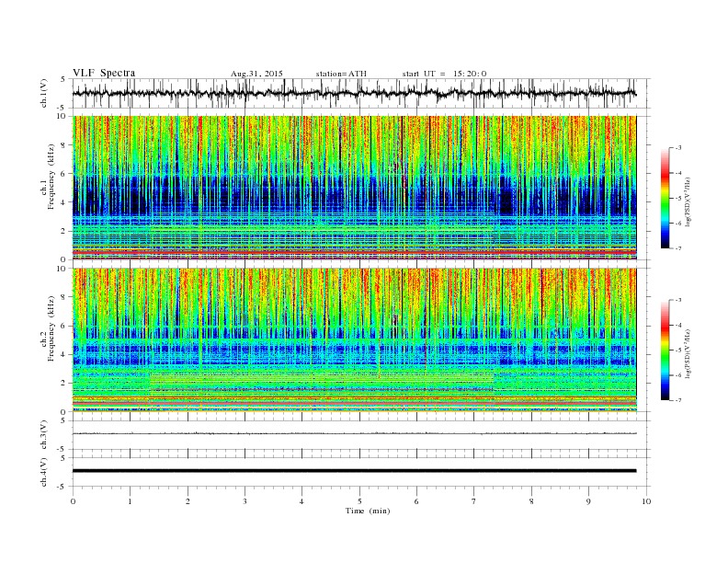Click time axis tick label "9"
Image resolution: width=728 pixels, height=563 pixels.
[588, 501]
